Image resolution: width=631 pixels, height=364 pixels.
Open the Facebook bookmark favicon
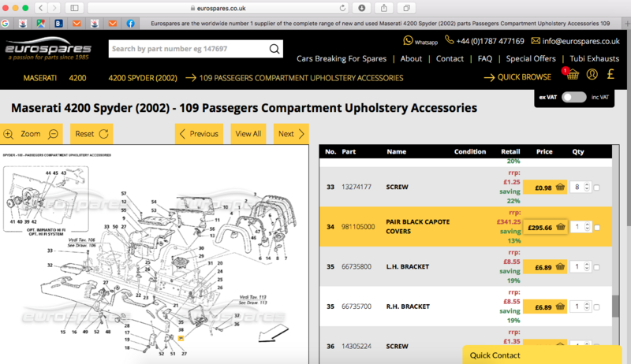point(130,24)
